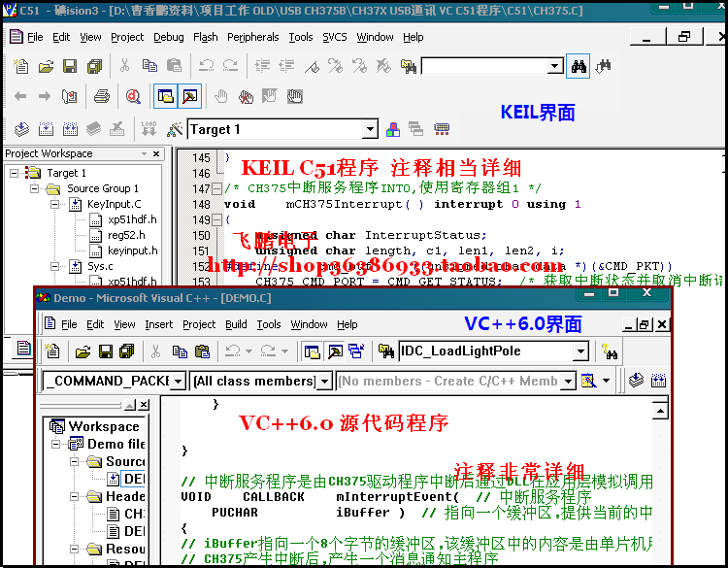Click Navigate Backwards arrow in Keil

pyautogui.click(x=20, y=96)
